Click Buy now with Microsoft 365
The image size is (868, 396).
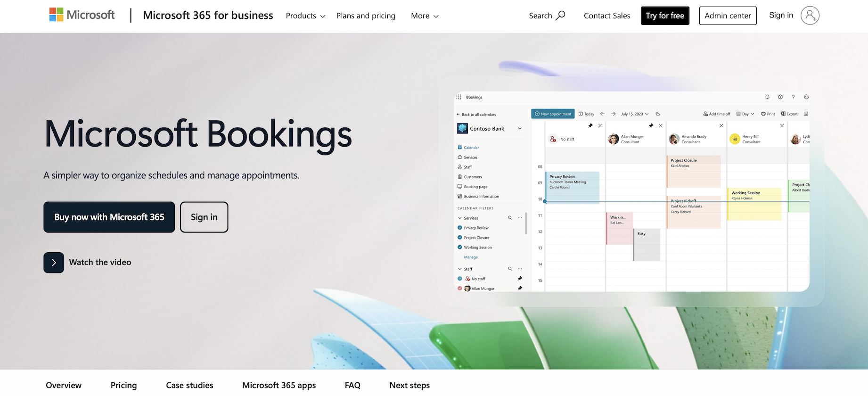(x=109, y=217)
